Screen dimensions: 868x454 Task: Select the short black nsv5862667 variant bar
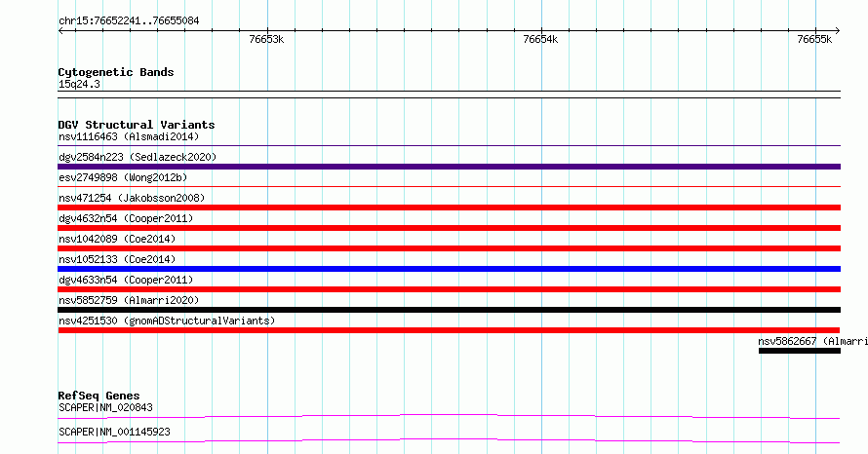(800, 351)
